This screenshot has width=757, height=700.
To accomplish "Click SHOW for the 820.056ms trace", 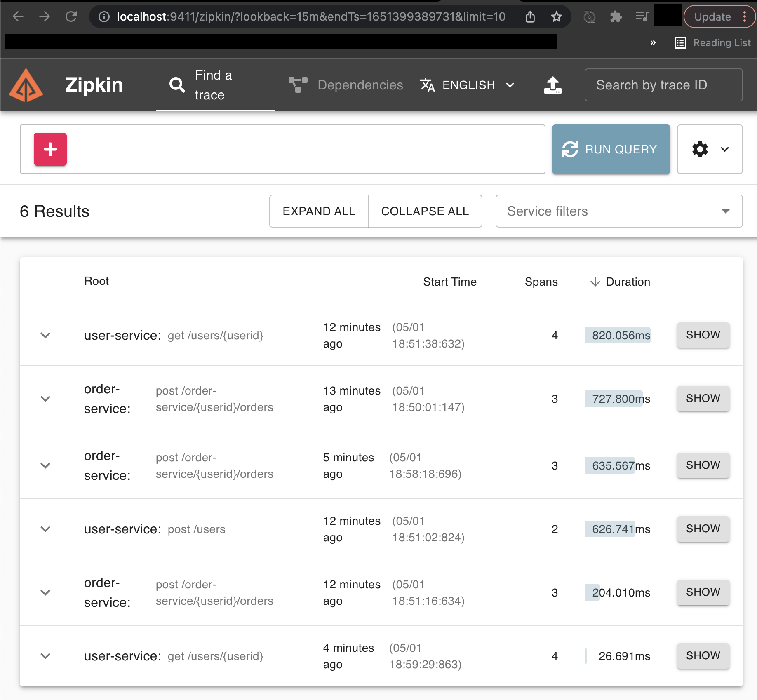I will click(x=703, y=335).
